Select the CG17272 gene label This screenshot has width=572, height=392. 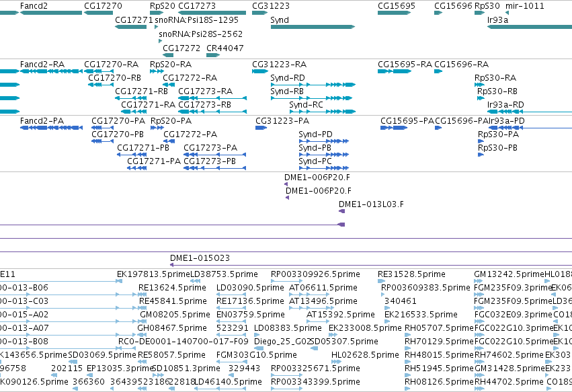pos(181,48)
